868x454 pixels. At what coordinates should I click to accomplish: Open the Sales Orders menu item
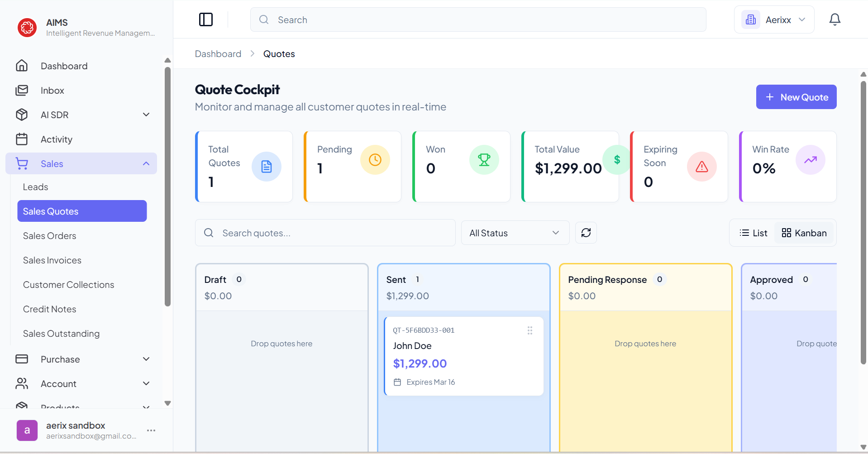(x=50, y=235)
